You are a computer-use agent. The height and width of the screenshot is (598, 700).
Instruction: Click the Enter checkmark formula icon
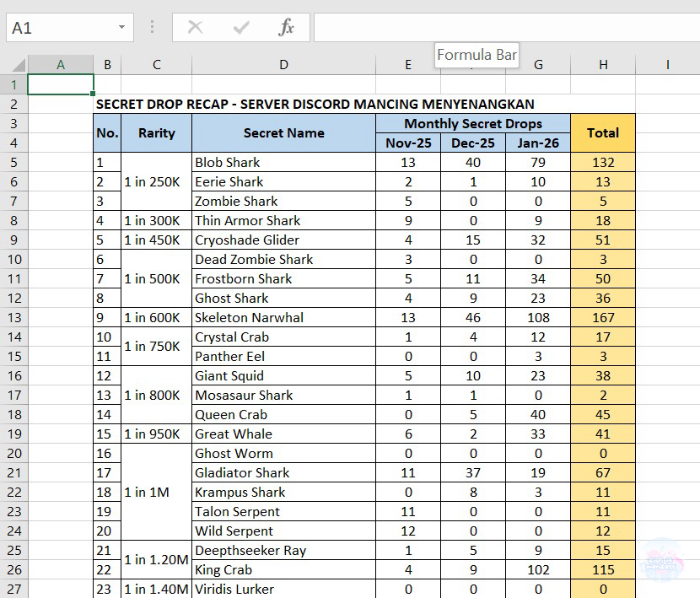[241, 28]
